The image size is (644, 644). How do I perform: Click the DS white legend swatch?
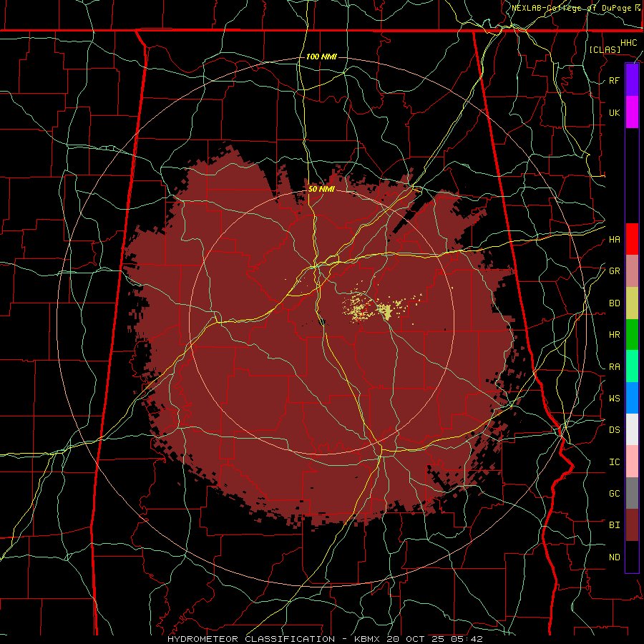pyautogui.click(x=632, y=429)
